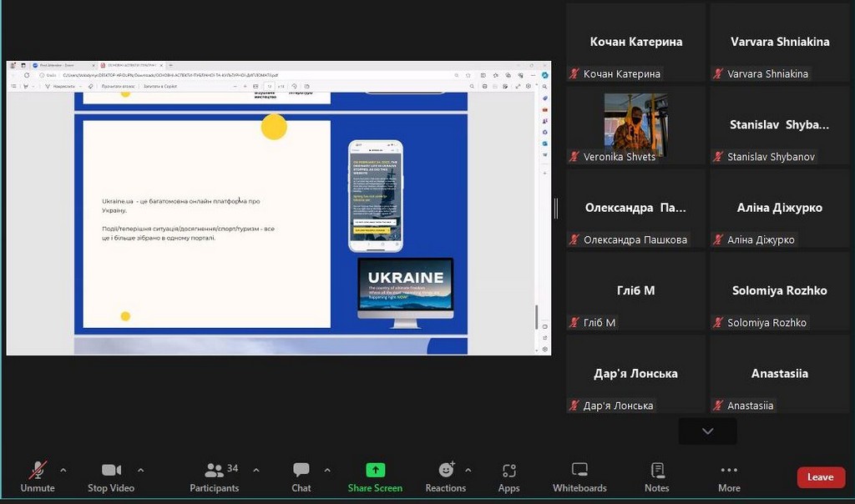This screenshot has width=855, height=504.
Task: Click the shared PDF browser tab
Action: tap(129, 65)
